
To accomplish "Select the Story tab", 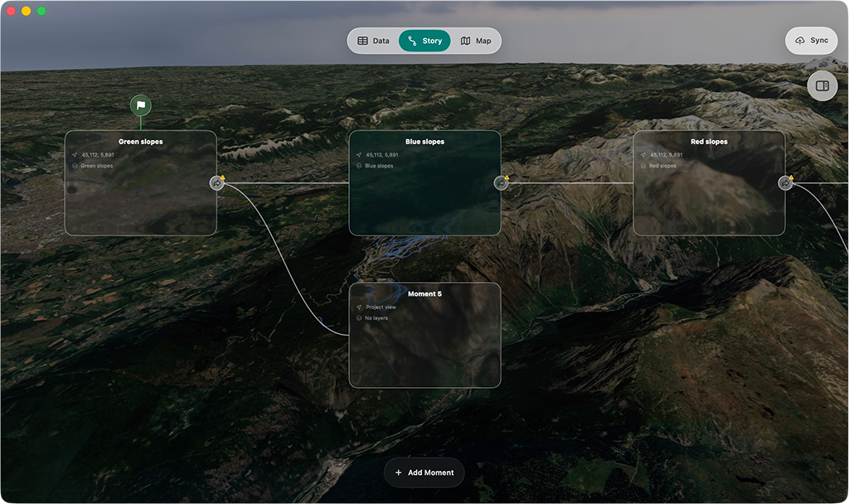I will click(x=424, y=41).
